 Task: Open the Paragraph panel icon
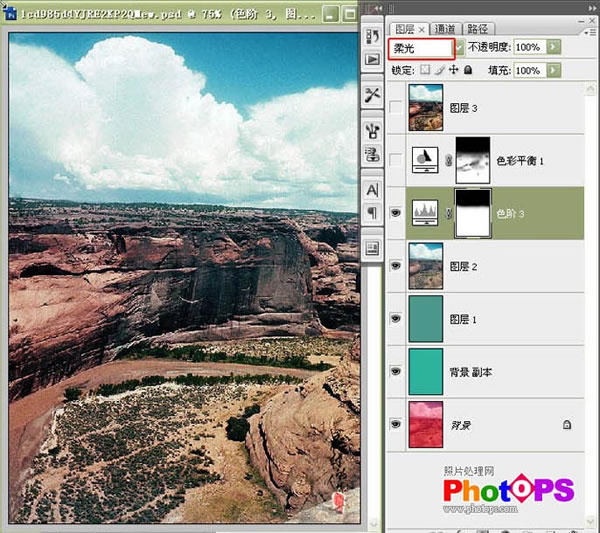(x=372, y=213)
